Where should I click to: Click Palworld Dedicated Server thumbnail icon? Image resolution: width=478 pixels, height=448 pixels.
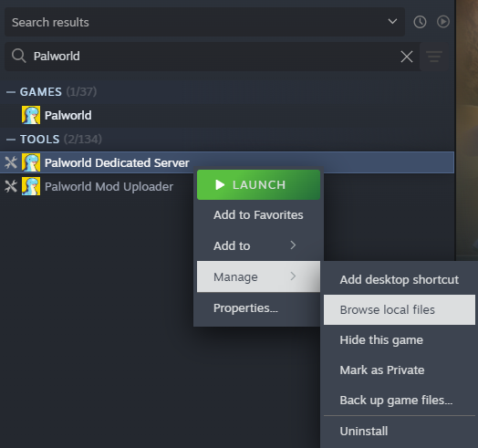pyautogui.click(x=31, y=162)
